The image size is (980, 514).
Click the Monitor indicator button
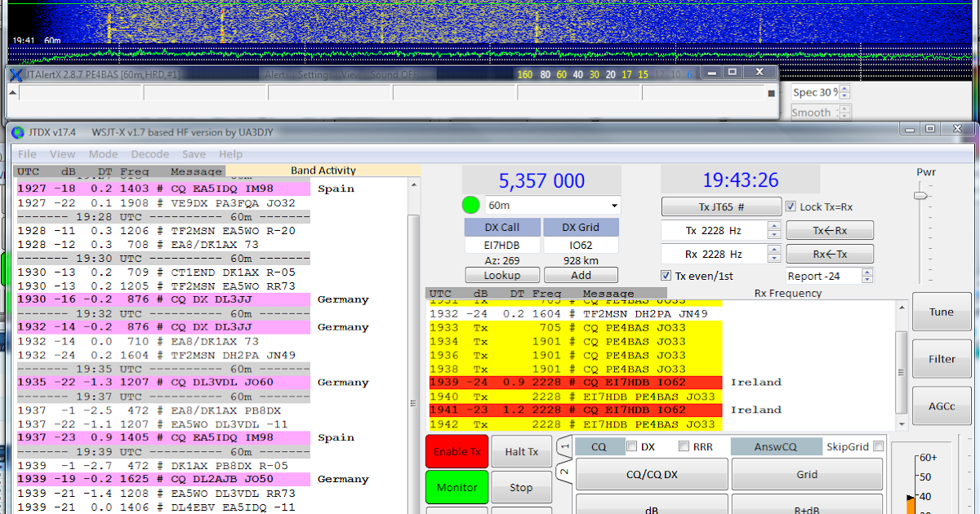click(456, 487)
